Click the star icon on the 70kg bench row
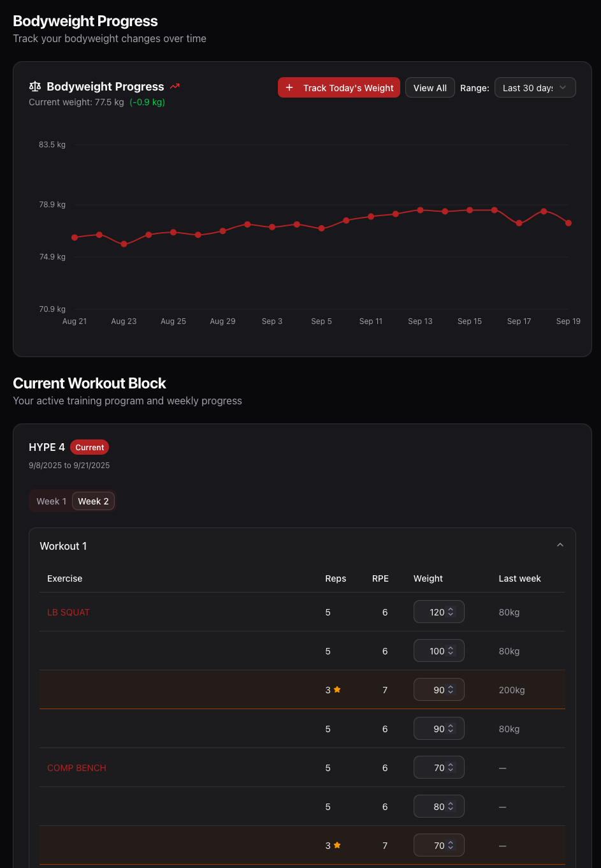 338,845
